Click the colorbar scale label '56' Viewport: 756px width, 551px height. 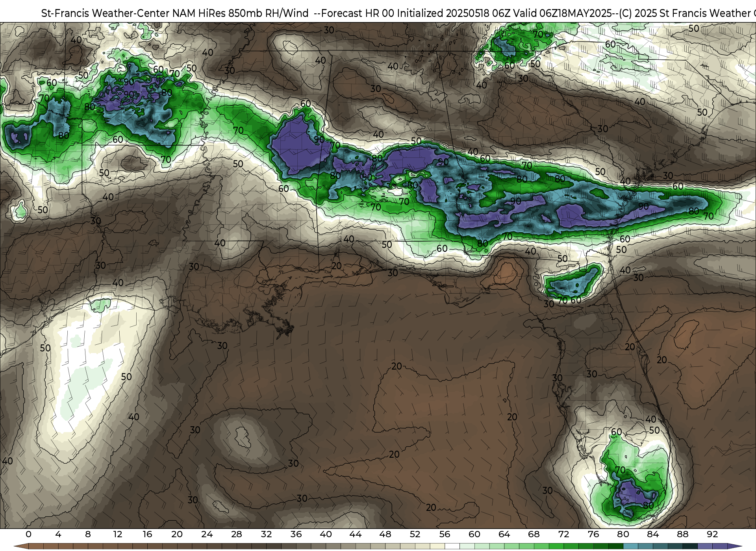(445, 534)
